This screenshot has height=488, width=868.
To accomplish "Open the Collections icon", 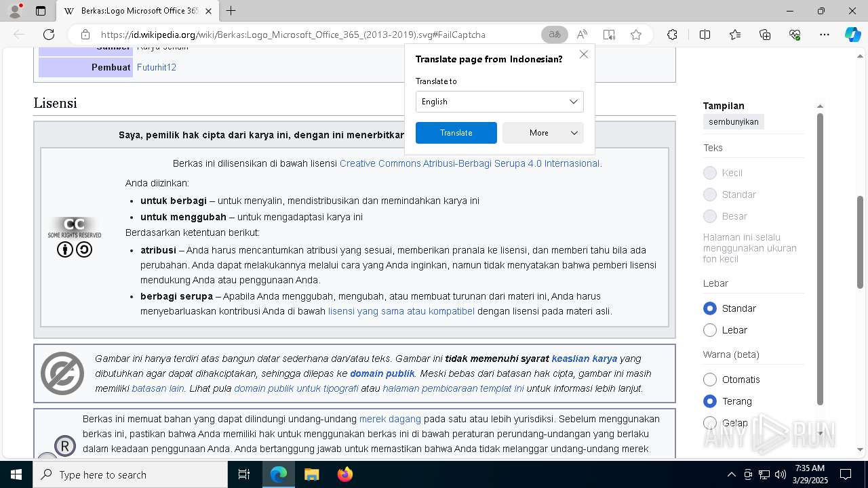I will [x=765, y=35].
